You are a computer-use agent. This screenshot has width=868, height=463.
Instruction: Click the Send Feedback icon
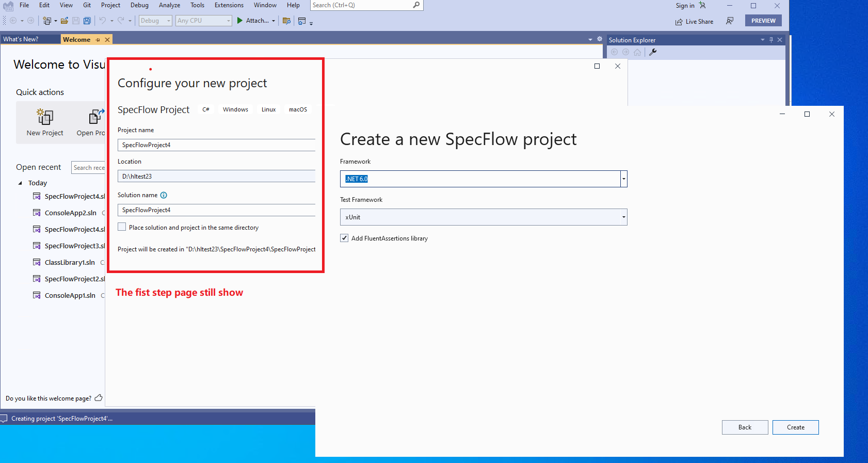tap(730, 21)
